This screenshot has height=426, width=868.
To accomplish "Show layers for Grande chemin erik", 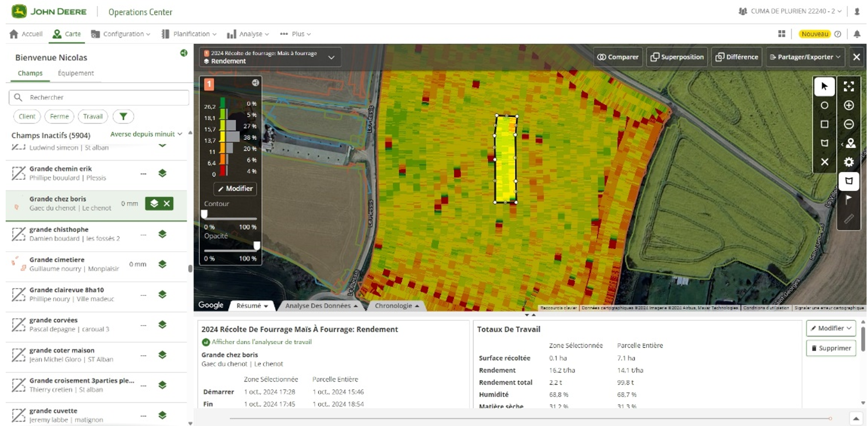I will (162, 173).
